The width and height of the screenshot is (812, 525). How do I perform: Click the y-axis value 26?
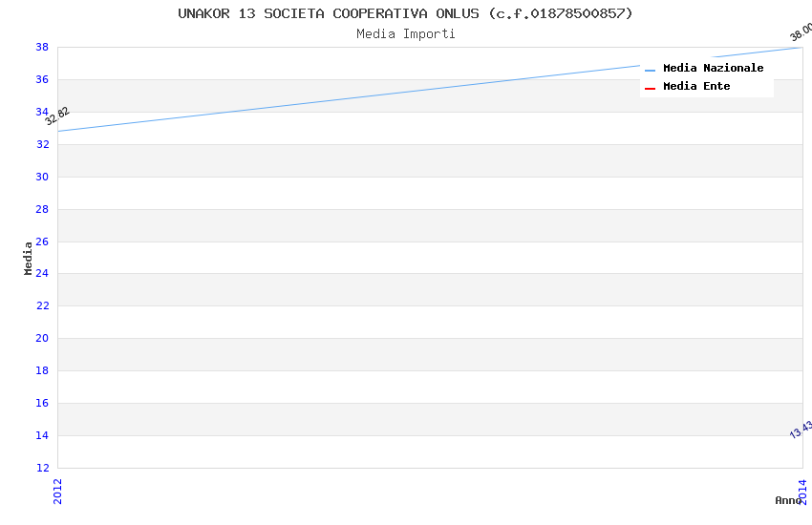click(42, 241)
